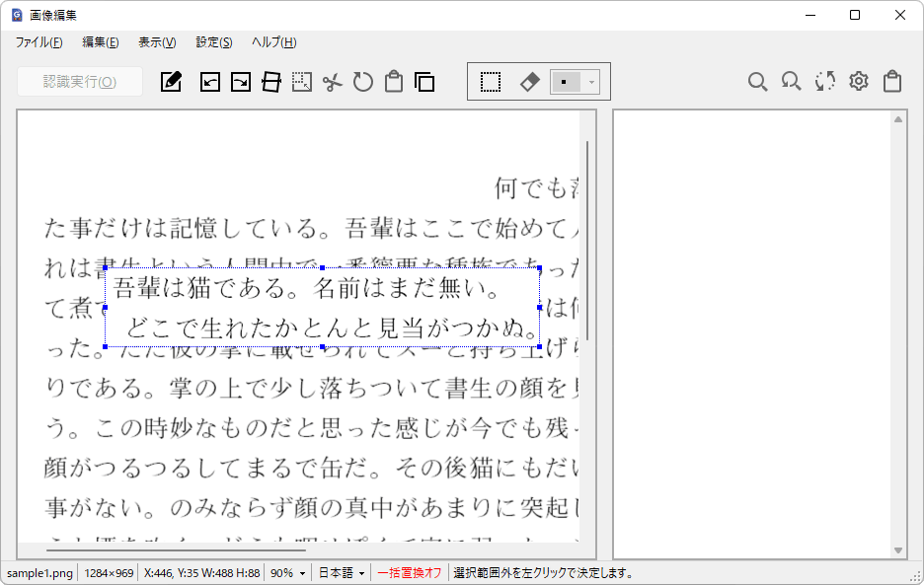Open the 設定(S) menu
The width and height of the screenshot is (924, 585).
click(x=214, y=42)
